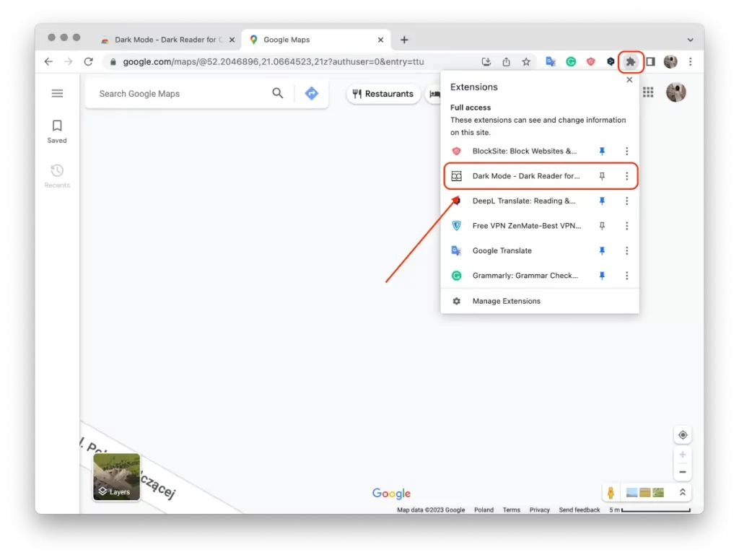Viewport: 739px width, 560px height.
Task: Click the browser forward arrow
Action: [69, 62]
